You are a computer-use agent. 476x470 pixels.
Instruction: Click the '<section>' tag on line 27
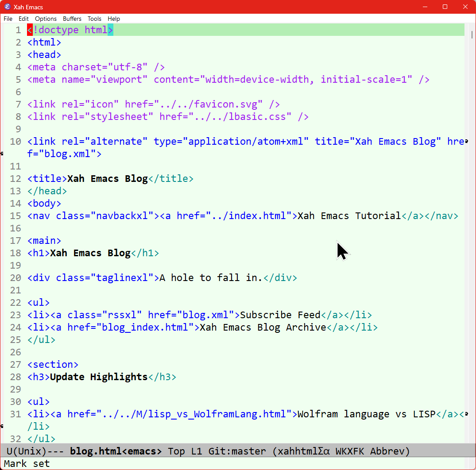(53, 364)
